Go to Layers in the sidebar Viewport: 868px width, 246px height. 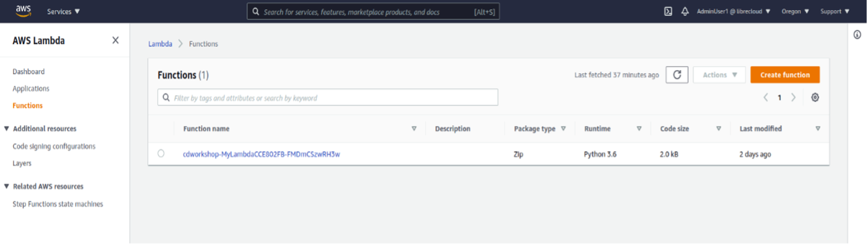click(x=22, y=163)
